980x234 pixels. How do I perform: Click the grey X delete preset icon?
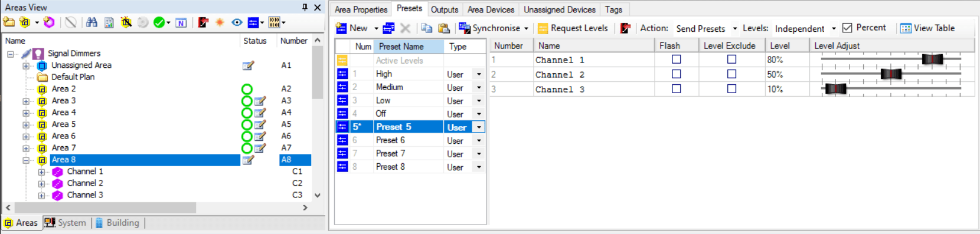click(405, 28)
